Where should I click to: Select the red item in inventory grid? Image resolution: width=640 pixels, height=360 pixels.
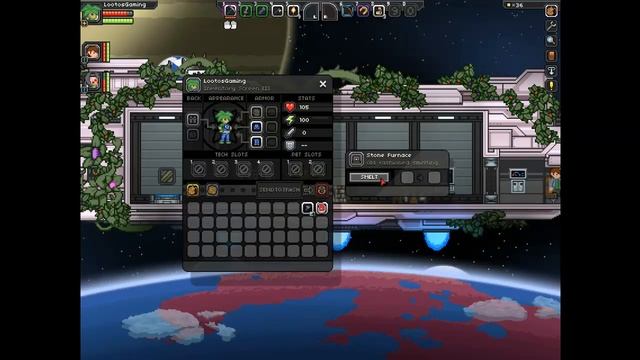[322, 208]
